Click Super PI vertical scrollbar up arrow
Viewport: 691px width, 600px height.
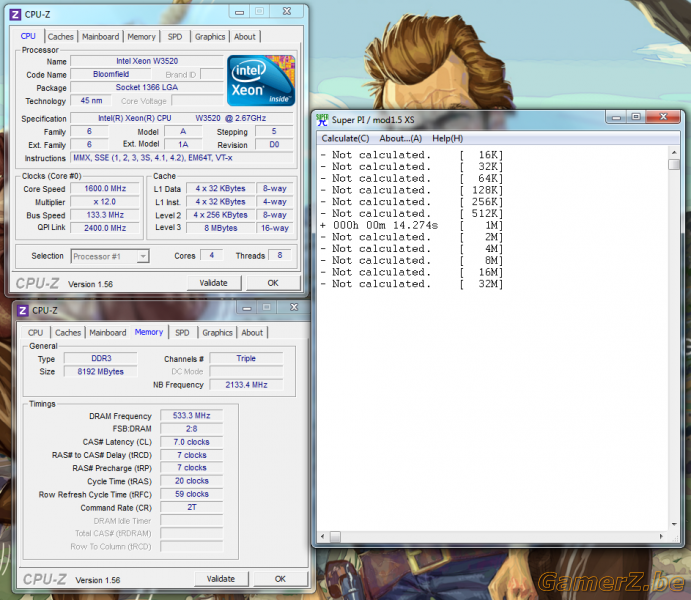[674, 152]
